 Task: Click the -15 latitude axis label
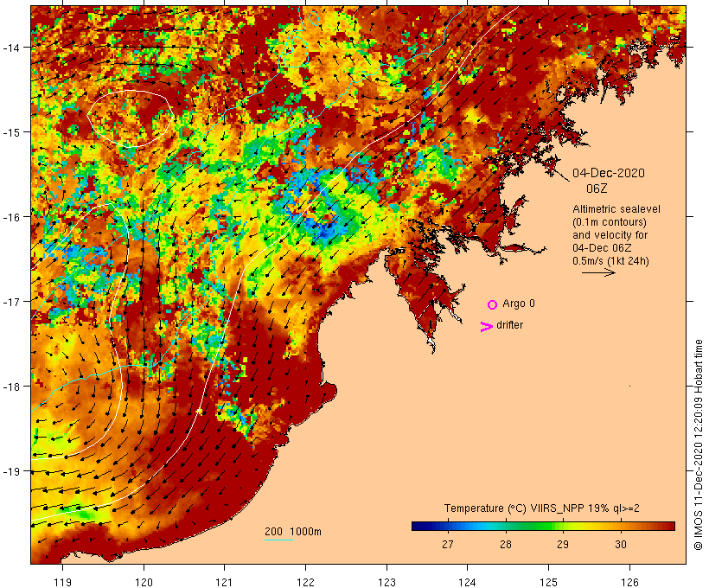click(10, 132)
